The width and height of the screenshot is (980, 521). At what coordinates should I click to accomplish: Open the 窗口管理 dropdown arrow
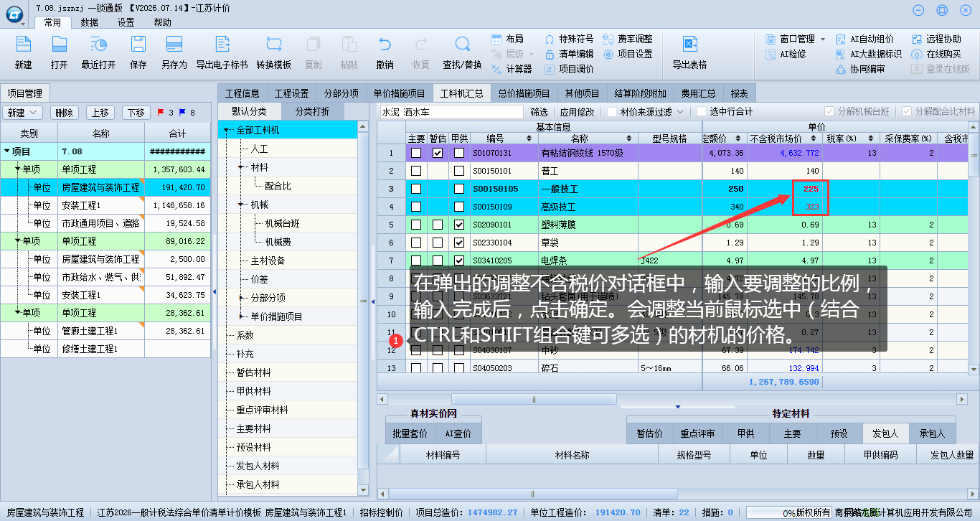pos(823,39)
